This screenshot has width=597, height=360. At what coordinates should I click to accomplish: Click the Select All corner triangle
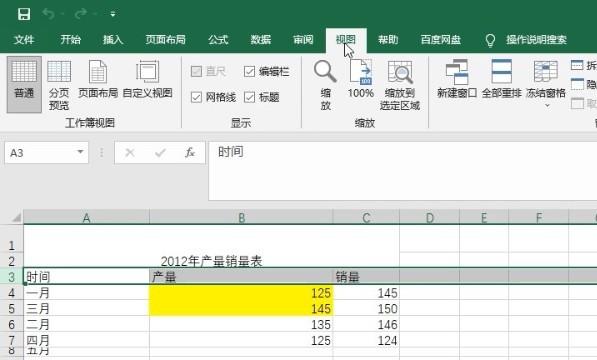point(16,217)
